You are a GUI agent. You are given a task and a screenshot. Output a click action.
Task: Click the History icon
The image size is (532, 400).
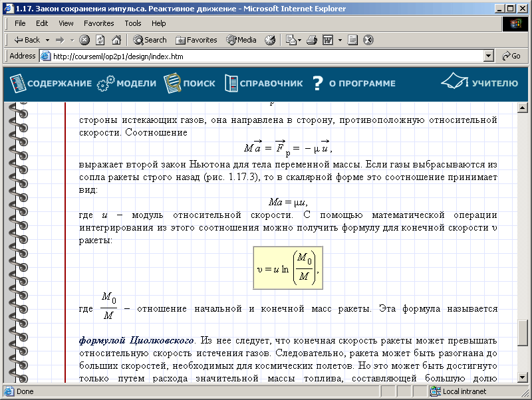pos(270,40)
